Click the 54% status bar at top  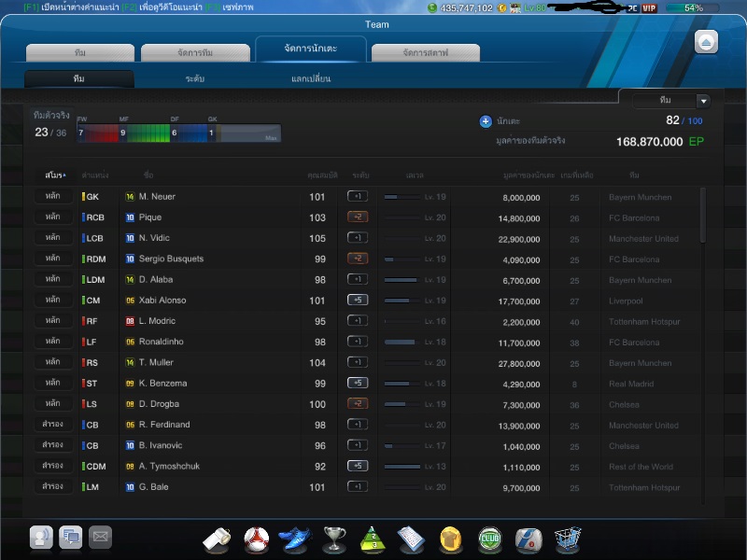click(x=692, y=7)
